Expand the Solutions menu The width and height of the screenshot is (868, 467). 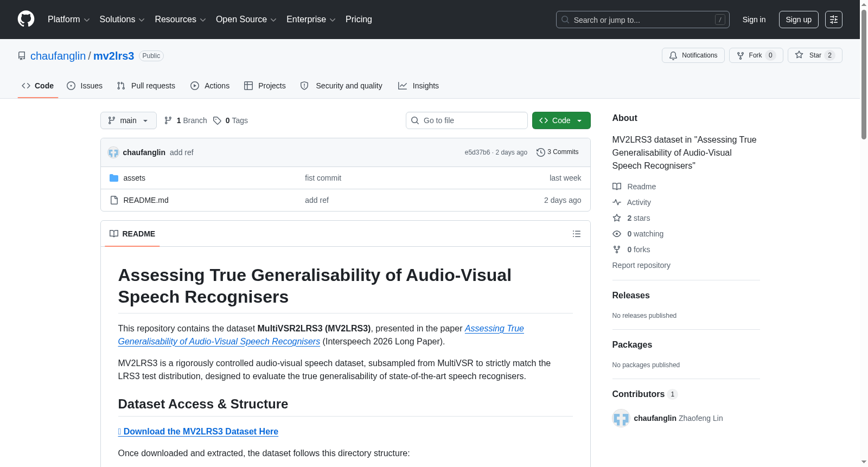click(122, 20)
